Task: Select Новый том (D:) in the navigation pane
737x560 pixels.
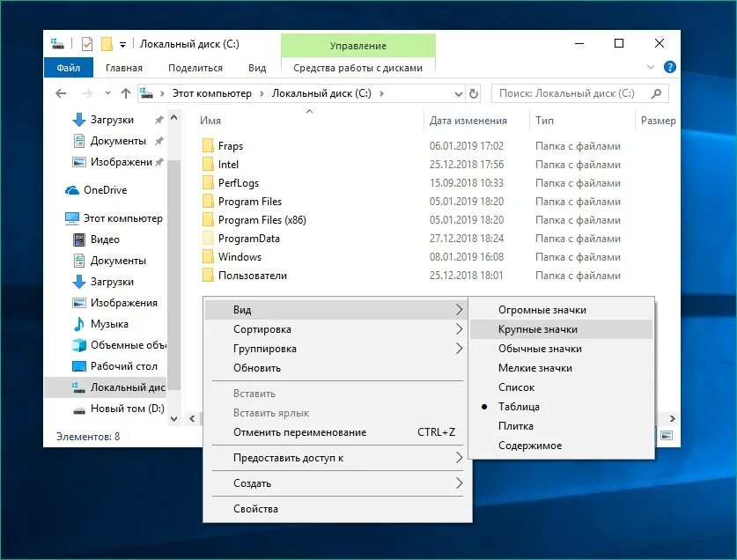Action: click(128, 409)
